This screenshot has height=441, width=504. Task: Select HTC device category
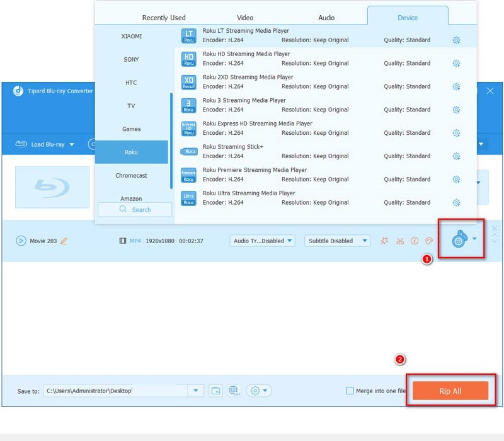(x=132, y=83)
